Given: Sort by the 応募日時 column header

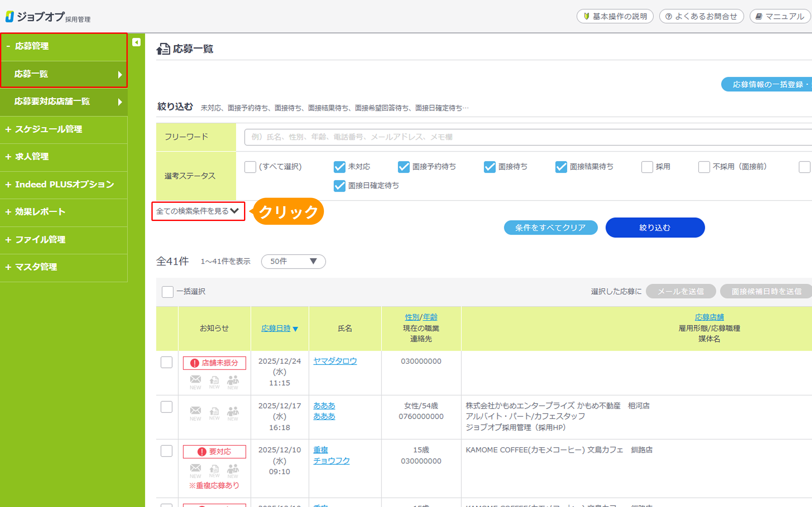Looking at the screenshot, I should [276, 329].
